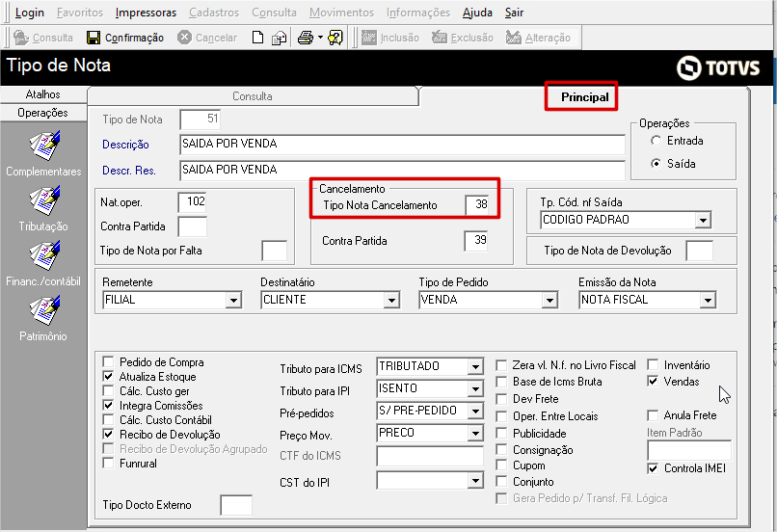Image resolution: width=777 pixels, height=532 pixels.
Task: Uncheck the Integra Comissões checkbox
Action: pyautogui.click(x=108, y=405)
